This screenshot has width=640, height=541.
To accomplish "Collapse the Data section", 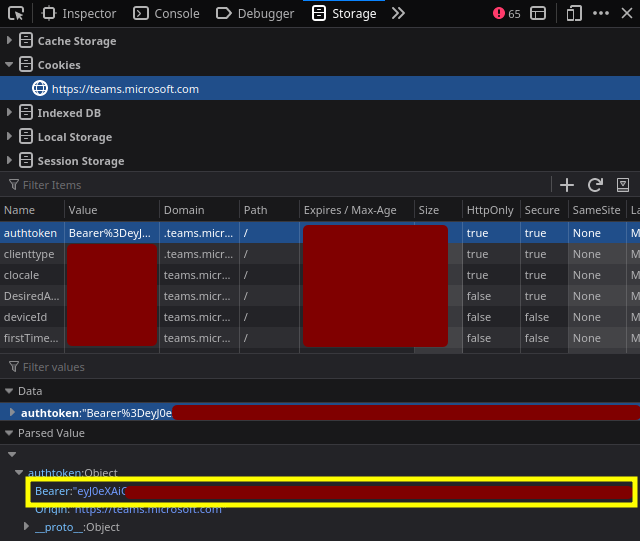I will 9,391.
